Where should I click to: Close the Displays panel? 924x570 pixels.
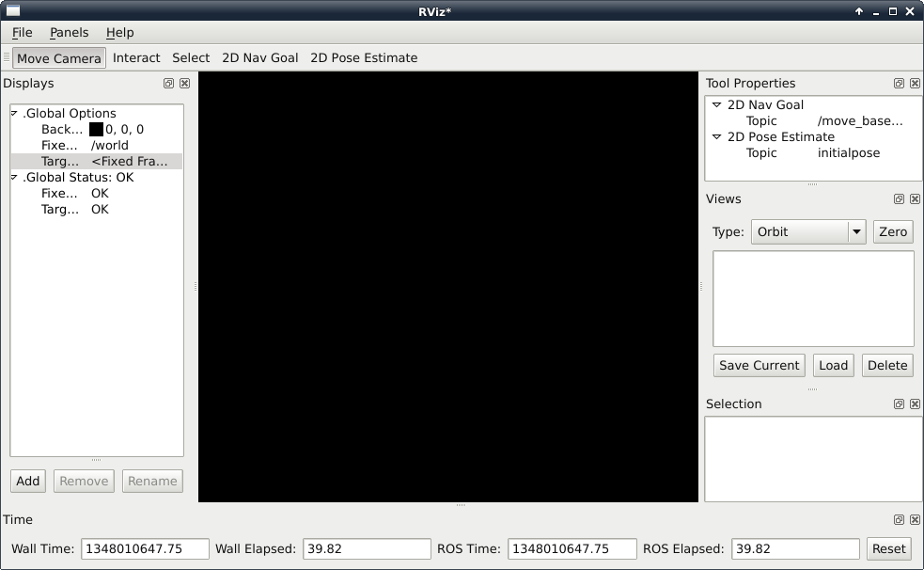click(x=184, y=84)
